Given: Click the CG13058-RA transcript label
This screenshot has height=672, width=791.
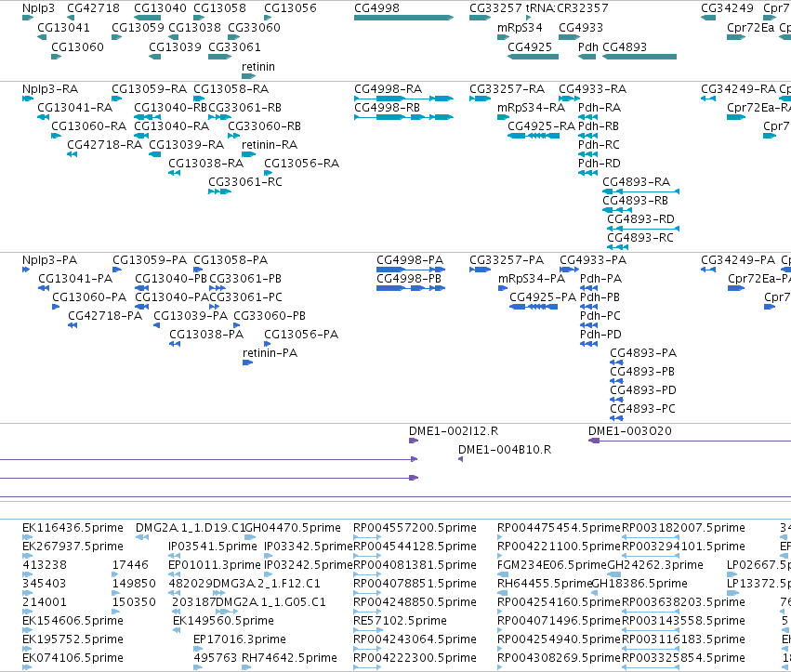Looking at the screenshot, I should click(x=231, y=89).
